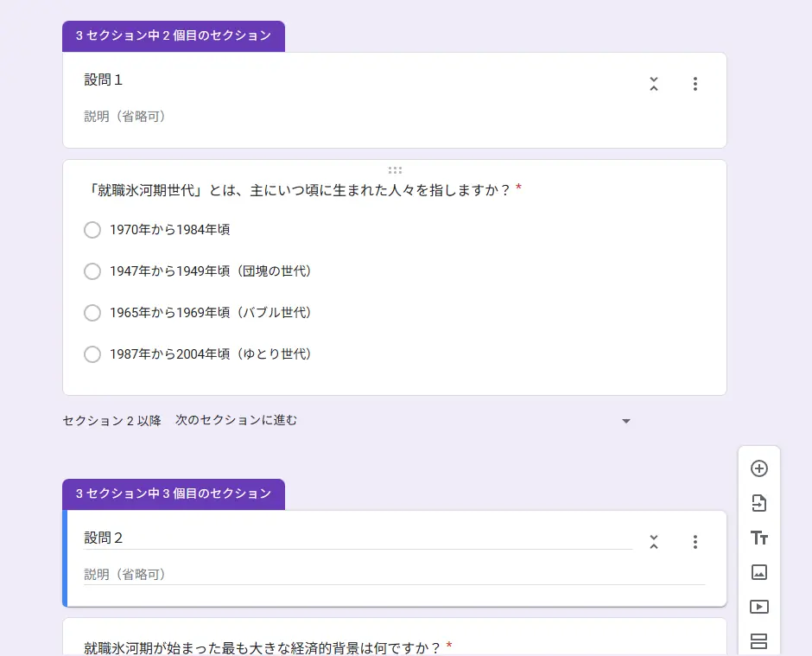Click the Add image icon
This screenshot has width=812, height=656.
click(759, 572)
